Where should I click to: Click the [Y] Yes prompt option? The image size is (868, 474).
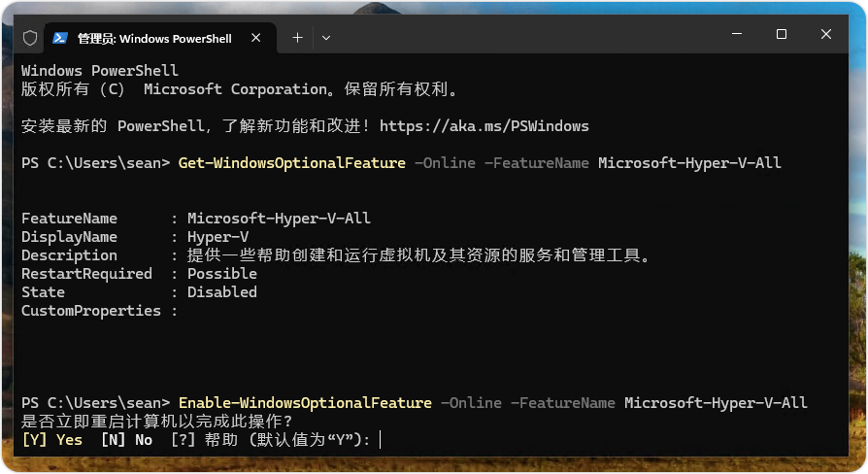[x=52, y=440]
